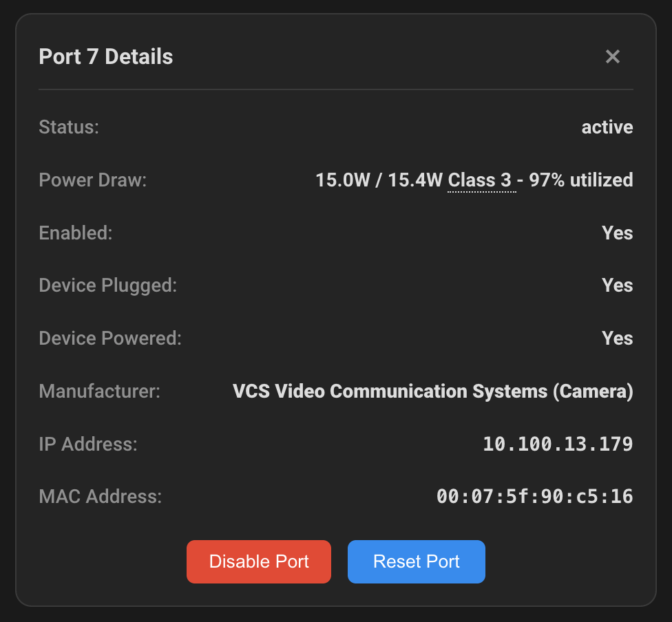Select the active status value
The height and width of the screenshot is (622, 672).
pos(607,127)
